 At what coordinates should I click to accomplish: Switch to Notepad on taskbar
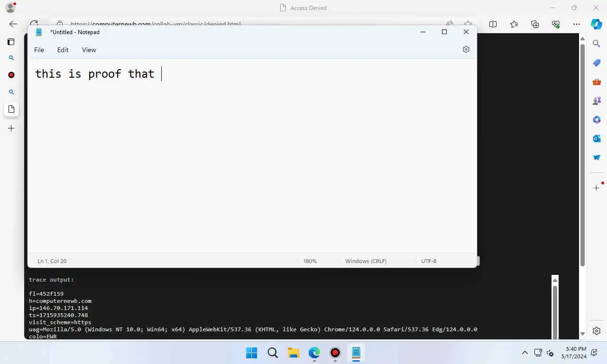pos(356,353)
